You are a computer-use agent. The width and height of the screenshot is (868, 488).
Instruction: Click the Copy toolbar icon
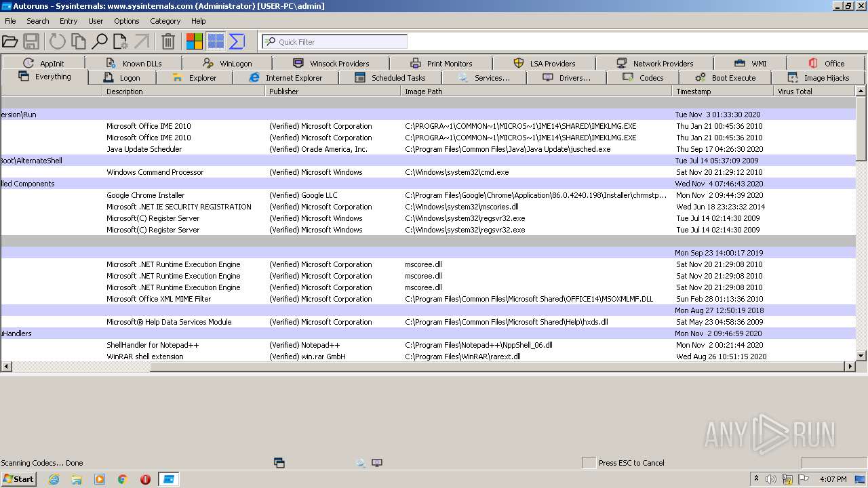(79, 42)
